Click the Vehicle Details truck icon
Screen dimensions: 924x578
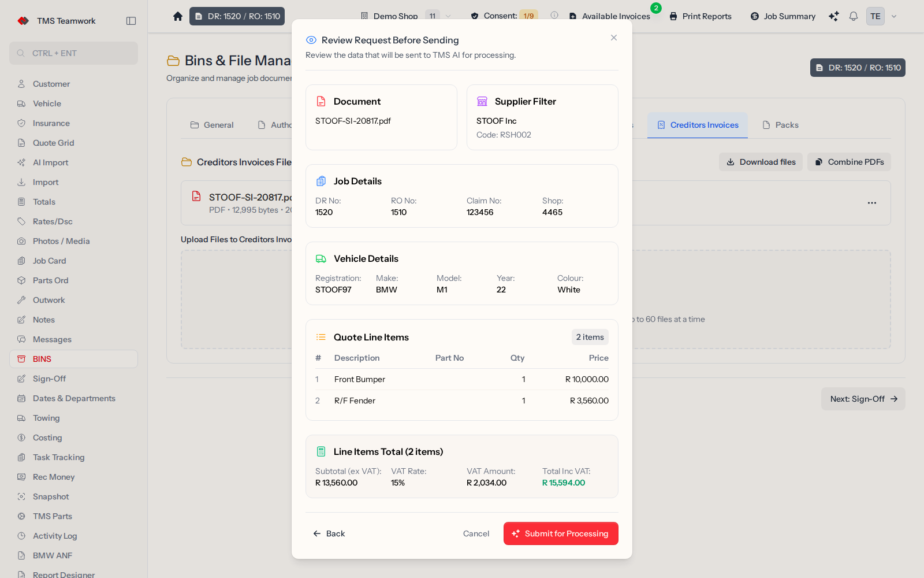321,258
